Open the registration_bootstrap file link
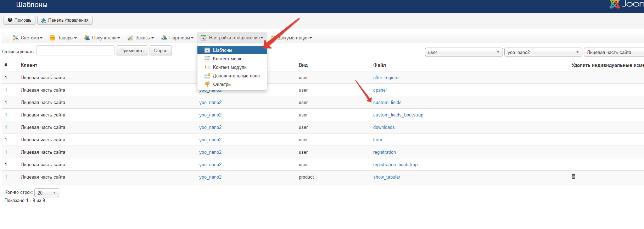The height and width of the screenshot is (229, 644). tap(395, 164)
